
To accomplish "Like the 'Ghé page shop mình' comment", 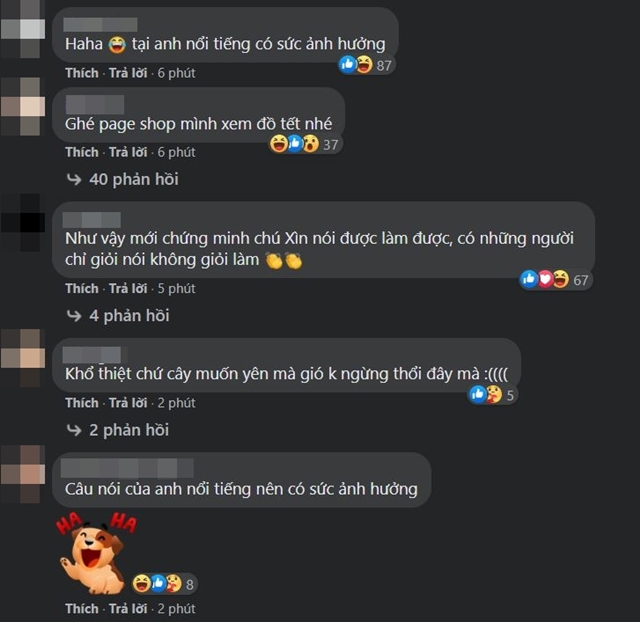I will 82,152.
